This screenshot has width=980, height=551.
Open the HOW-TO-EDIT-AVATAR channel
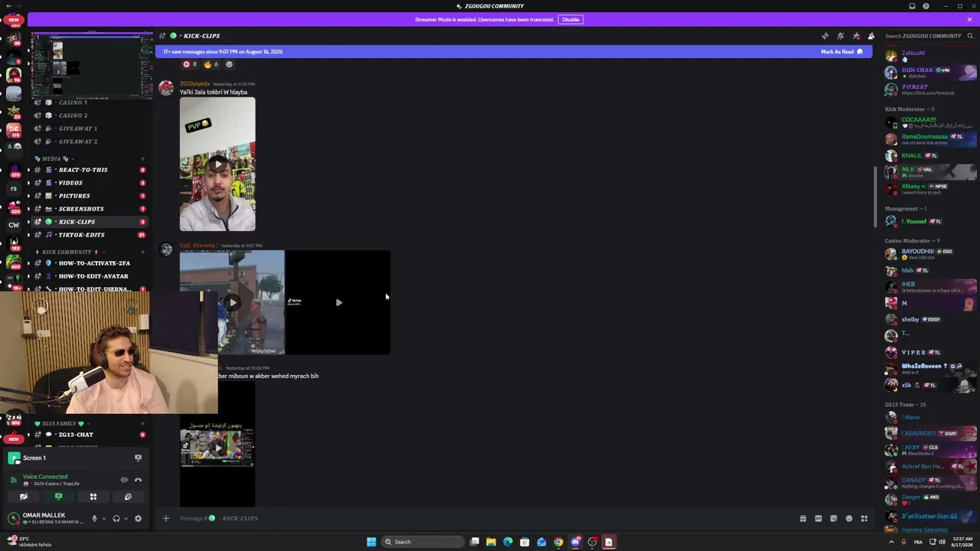pyautogui.click(x=89, y=276)
